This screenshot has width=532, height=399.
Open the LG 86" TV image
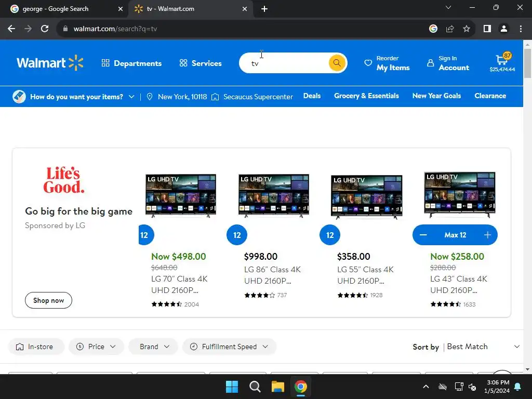coord(274,196)
